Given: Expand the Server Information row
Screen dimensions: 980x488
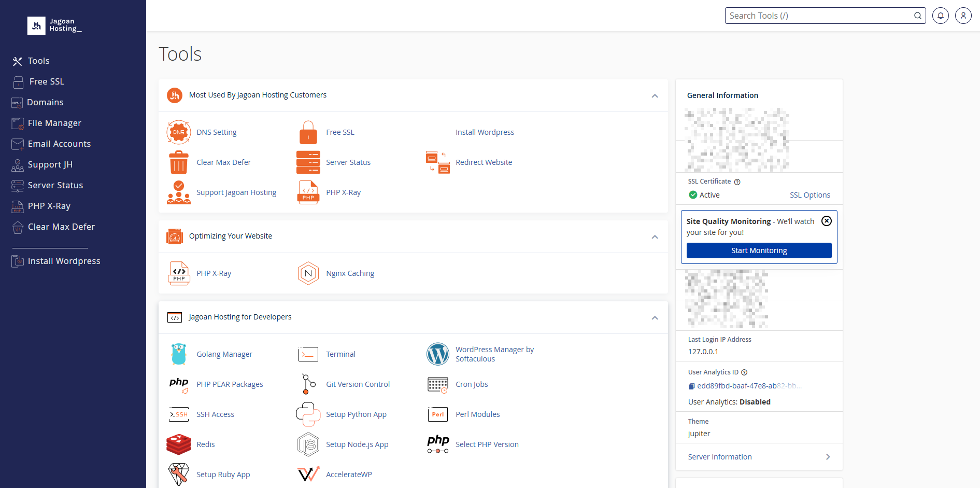Looking at the screenshot, I should point(759,457).
